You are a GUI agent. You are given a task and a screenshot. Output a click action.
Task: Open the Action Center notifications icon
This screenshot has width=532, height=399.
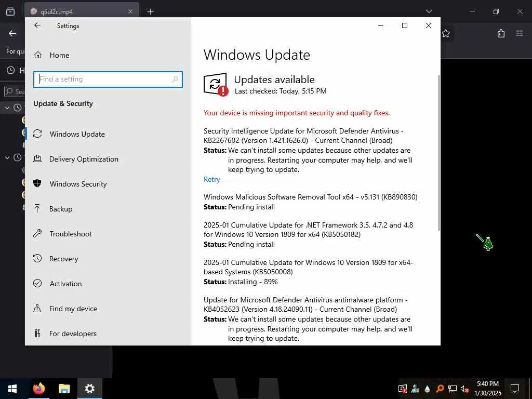click(515, 389)
